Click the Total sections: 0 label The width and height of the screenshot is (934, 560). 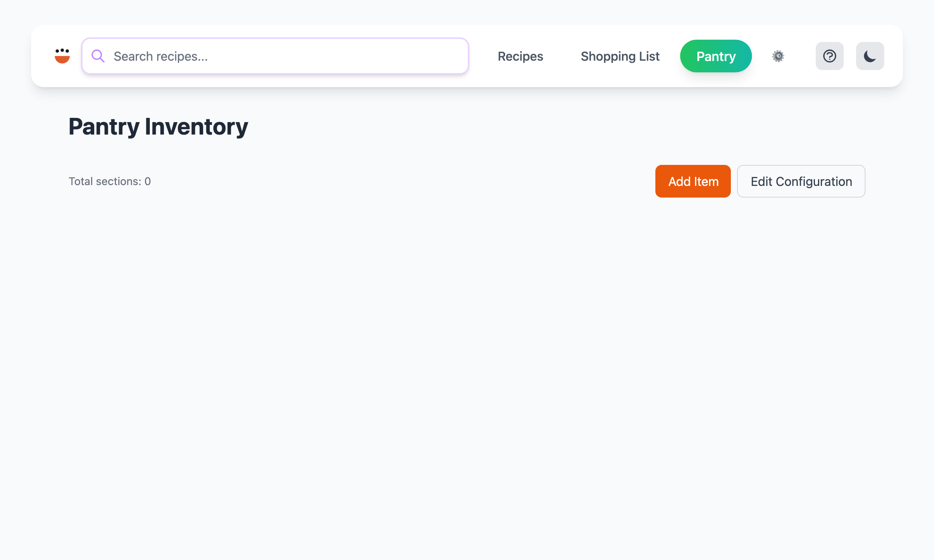[110, 181]
